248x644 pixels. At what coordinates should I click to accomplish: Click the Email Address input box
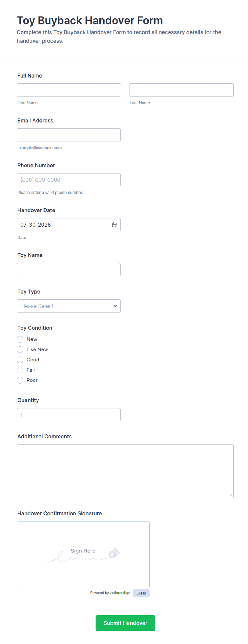click(69, 135)
